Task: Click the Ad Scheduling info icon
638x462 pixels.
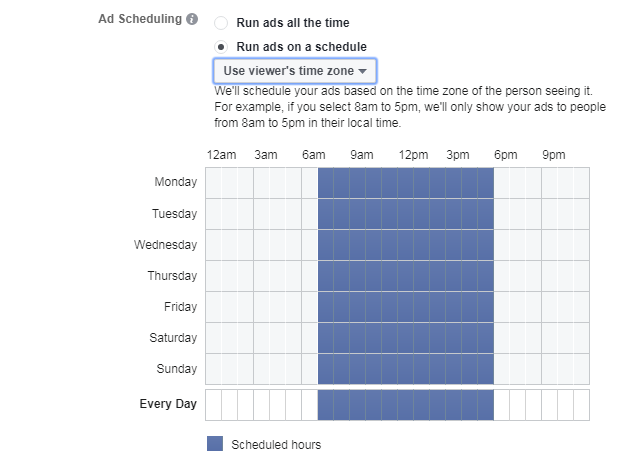Action: (x=192, y=19)
